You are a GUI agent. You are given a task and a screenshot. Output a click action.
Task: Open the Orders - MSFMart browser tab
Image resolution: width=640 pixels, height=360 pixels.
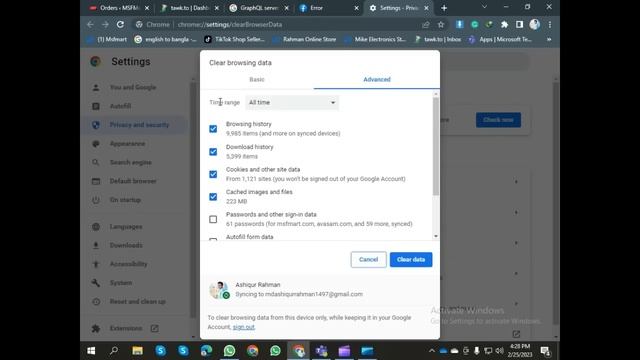pos(119,8)
